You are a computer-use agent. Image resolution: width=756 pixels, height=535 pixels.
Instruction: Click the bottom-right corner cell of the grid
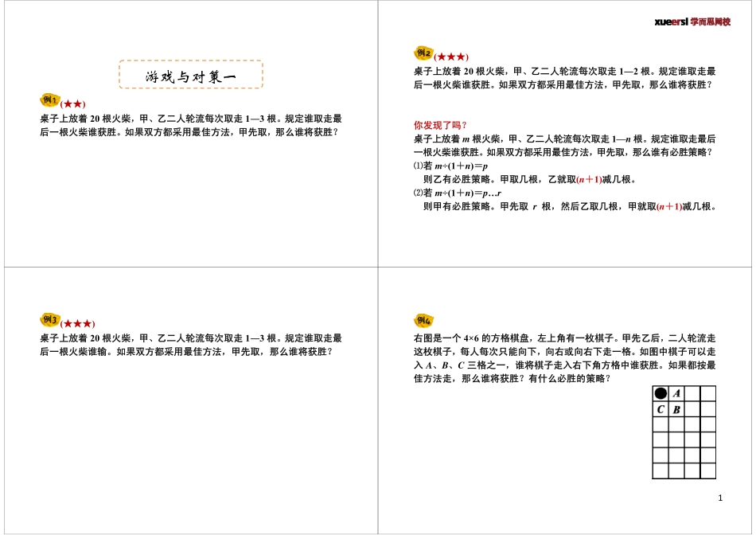pos(707,469)
